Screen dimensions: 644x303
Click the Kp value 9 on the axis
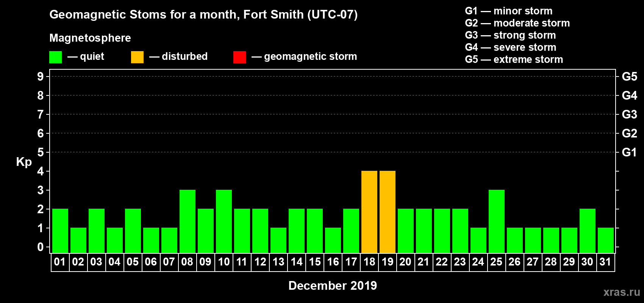41,77
